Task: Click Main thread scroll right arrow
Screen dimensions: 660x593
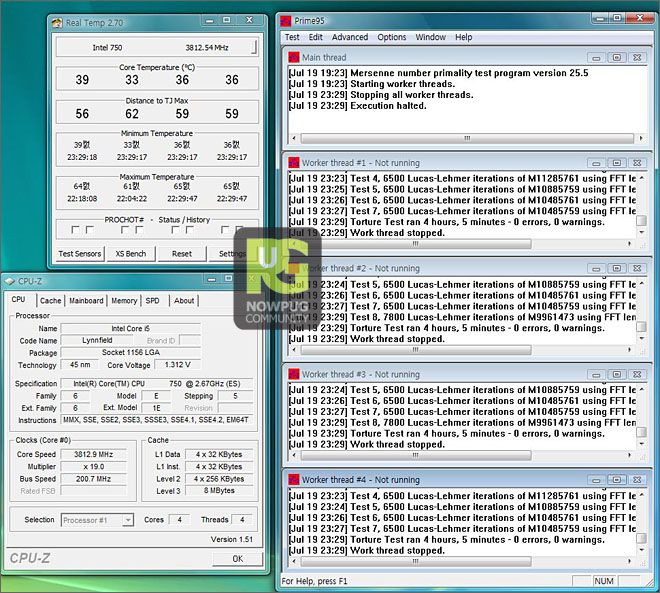Action: tap(641, 138)
